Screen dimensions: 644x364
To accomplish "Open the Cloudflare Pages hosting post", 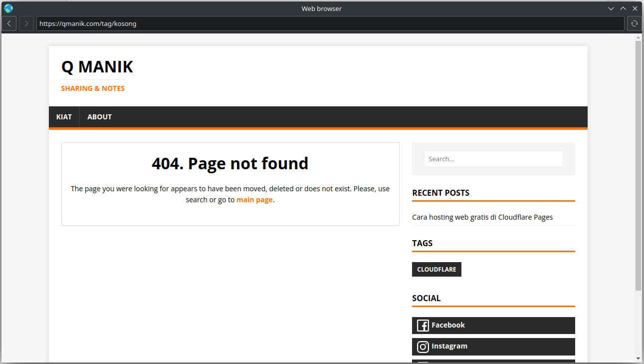I will coord(482,217).
